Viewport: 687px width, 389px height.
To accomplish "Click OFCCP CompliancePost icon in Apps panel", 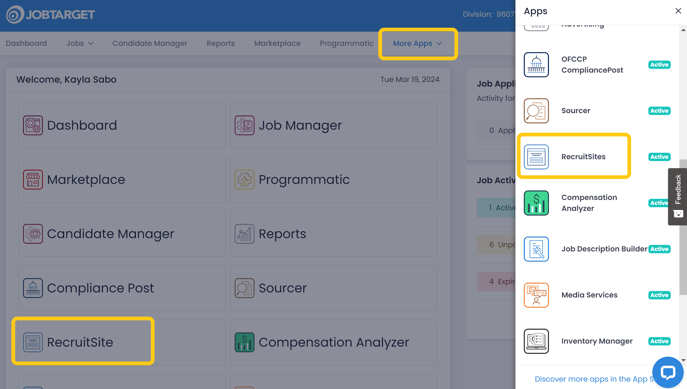I will click(x=536, y=64).
